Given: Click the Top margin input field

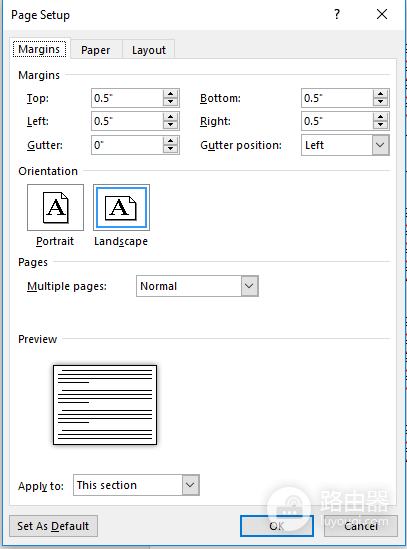Looking at the screenshot, I should (127, 98).
